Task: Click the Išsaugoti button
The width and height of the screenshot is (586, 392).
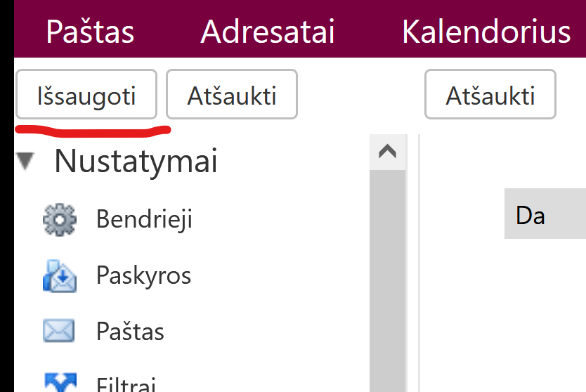Action: (86, 96)
